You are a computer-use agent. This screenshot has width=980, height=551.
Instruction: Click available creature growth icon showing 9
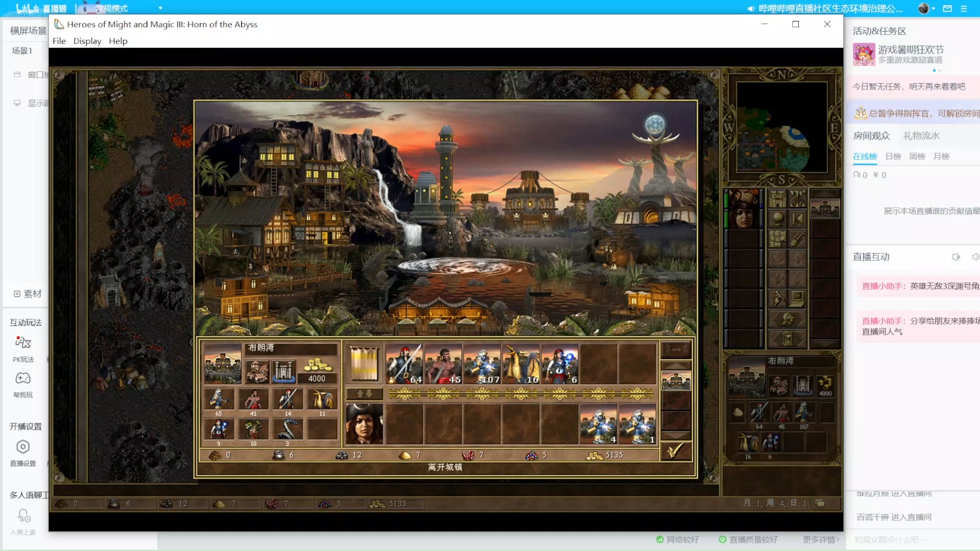[x=218, y=430]
